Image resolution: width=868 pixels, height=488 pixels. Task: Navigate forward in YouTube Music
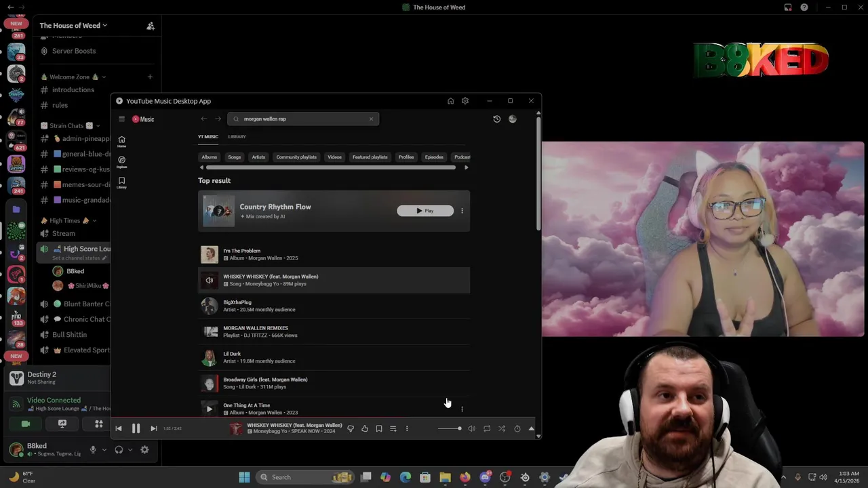(218, 119)
